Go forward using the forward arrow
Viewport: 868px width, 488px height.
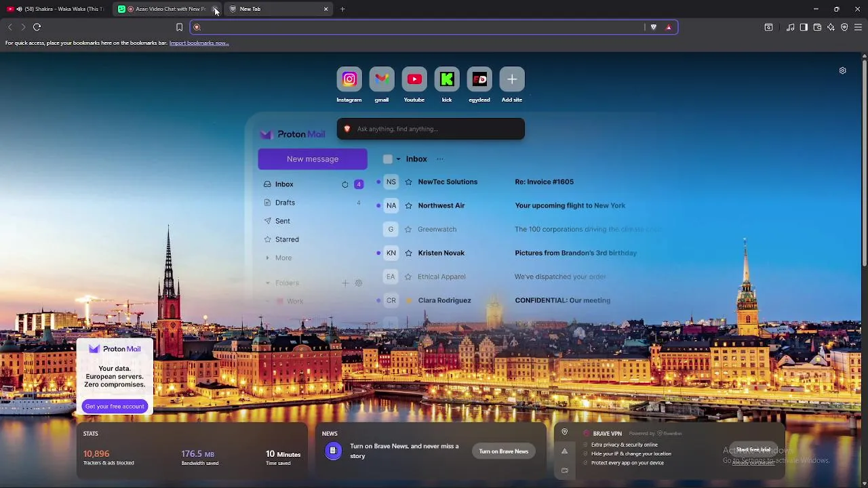[x=23, y=27]
